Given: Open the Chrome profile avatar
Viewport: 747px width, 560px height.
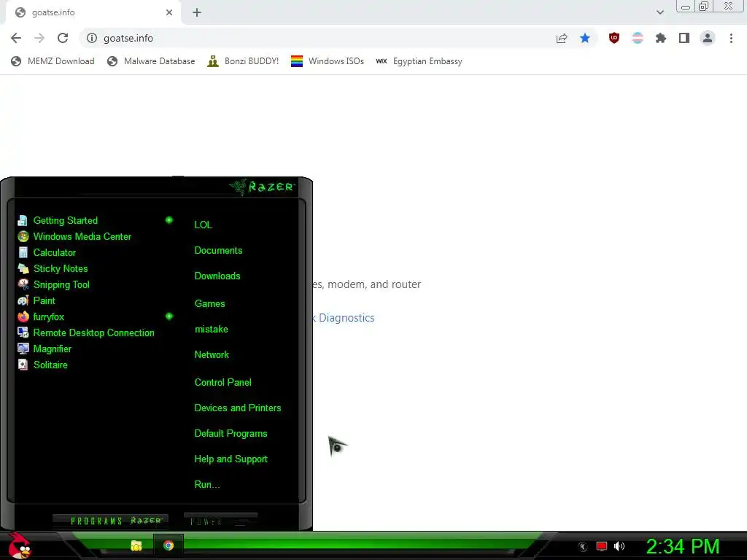Looking at the screenshot, I should (708, 38).
